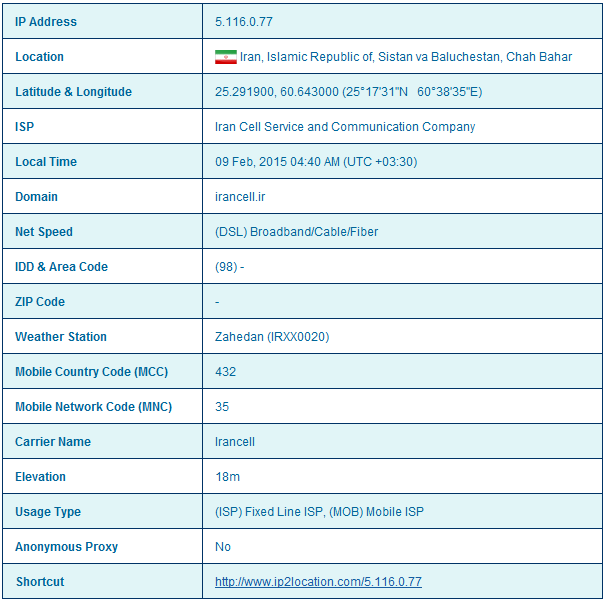Screen dimensions: 605x599
Task: Click the 'Weather Station' label
Action: coord(61,337)
